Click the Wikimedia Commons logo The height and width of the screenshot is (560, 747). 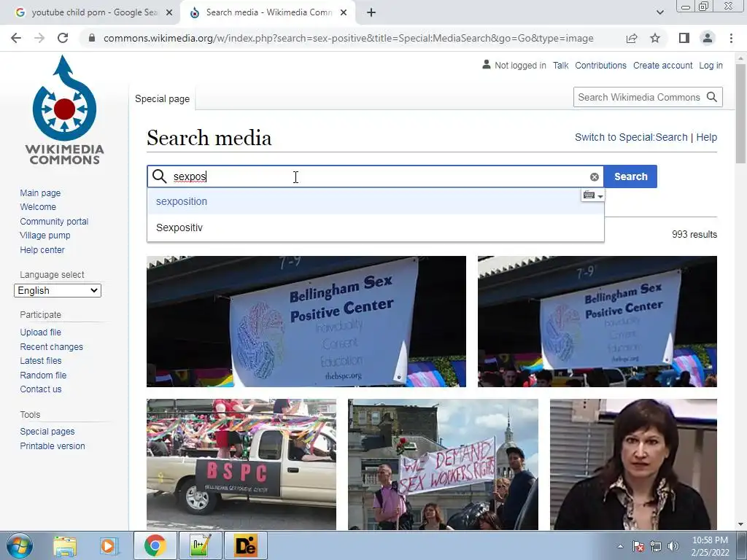point(65,110)
